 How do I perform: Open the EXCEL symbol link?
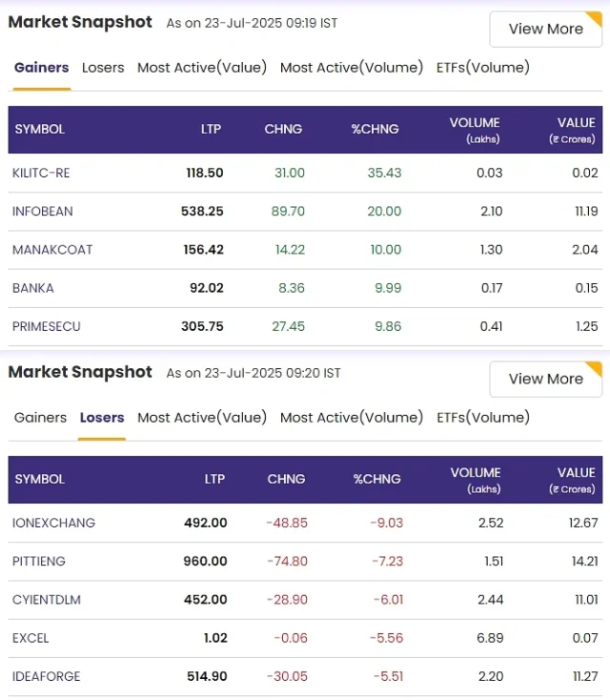click(30, 638)
